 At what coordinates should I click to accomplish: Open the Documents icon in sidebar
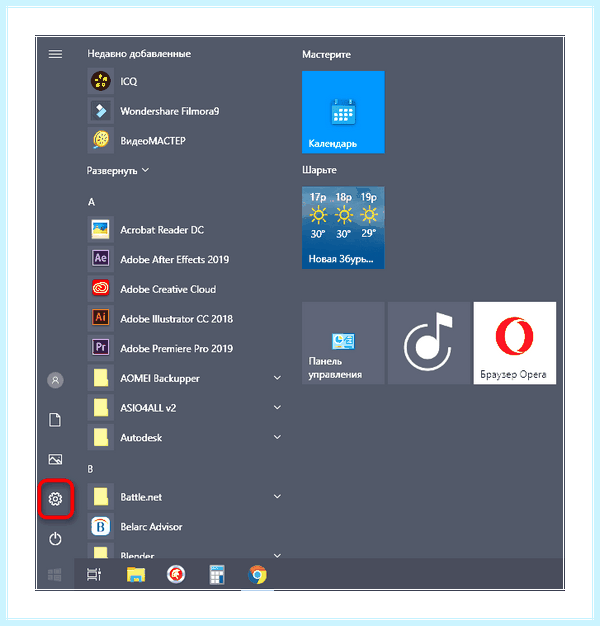pyautogui.click(x=55, y=420)
